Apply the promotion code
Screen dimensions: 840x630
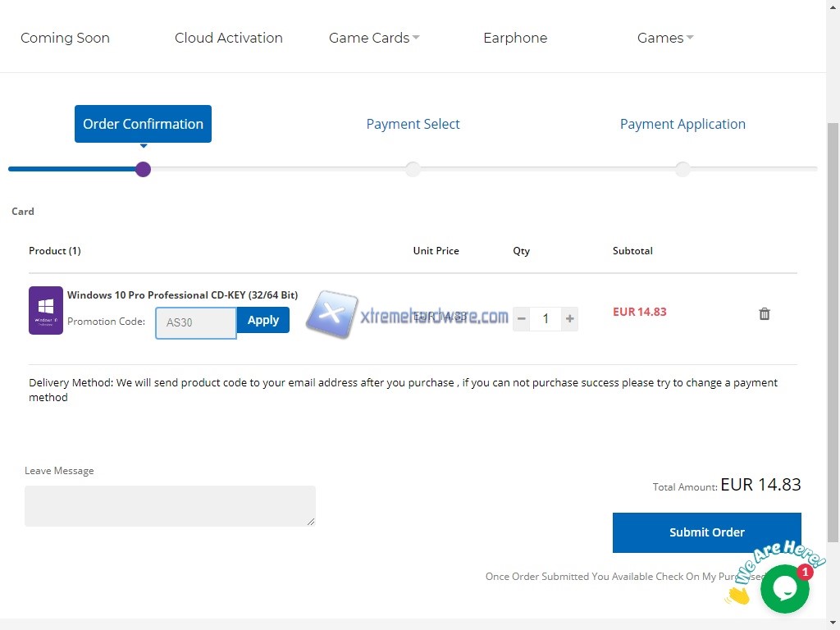(x=263, y=320)
